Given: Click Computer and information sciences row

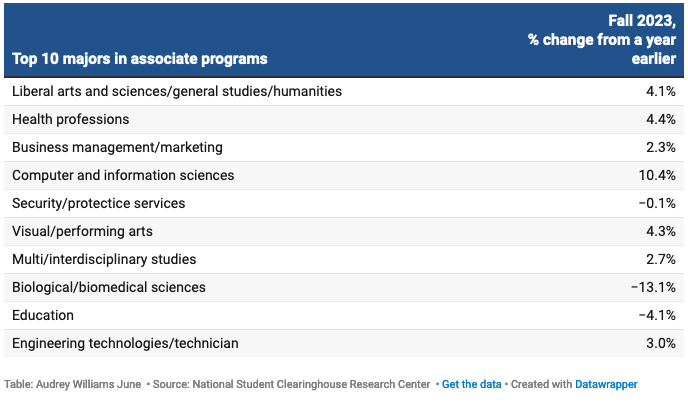Looking at the screenshot, I should (123, 175).
